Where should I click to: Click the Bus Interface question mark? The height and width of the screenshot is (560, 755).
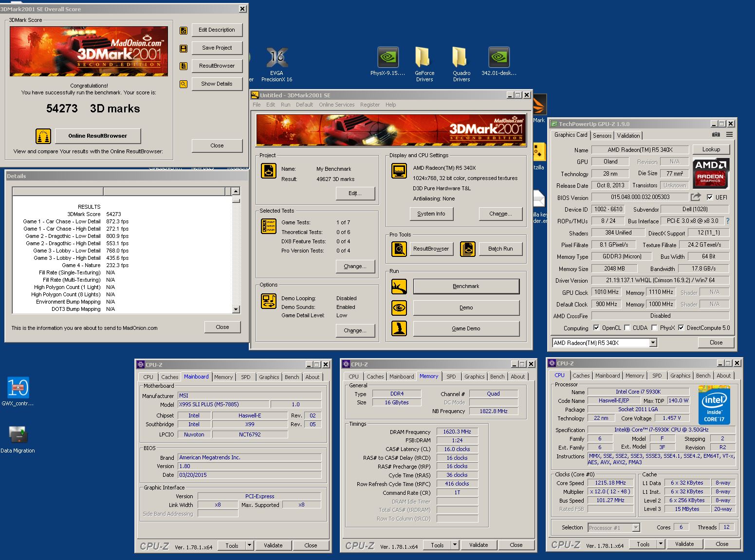pyautogui.click(x=728, y=221)
